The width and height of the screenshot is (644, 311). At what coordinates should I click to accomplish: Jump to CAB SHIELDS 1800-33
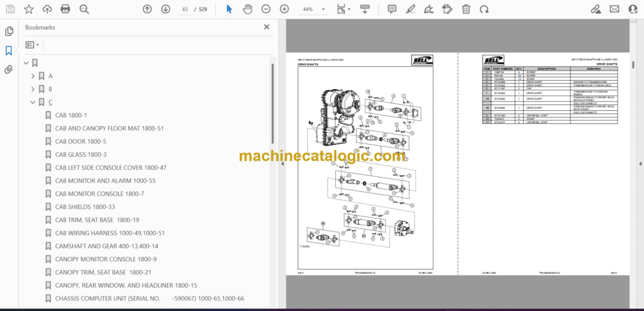[85, 207]
